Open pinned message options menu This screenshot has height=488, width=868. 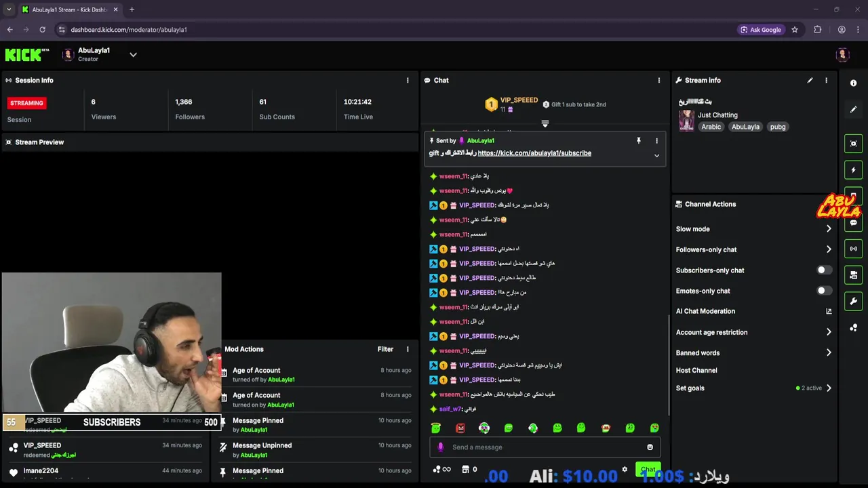coord(656,141)
